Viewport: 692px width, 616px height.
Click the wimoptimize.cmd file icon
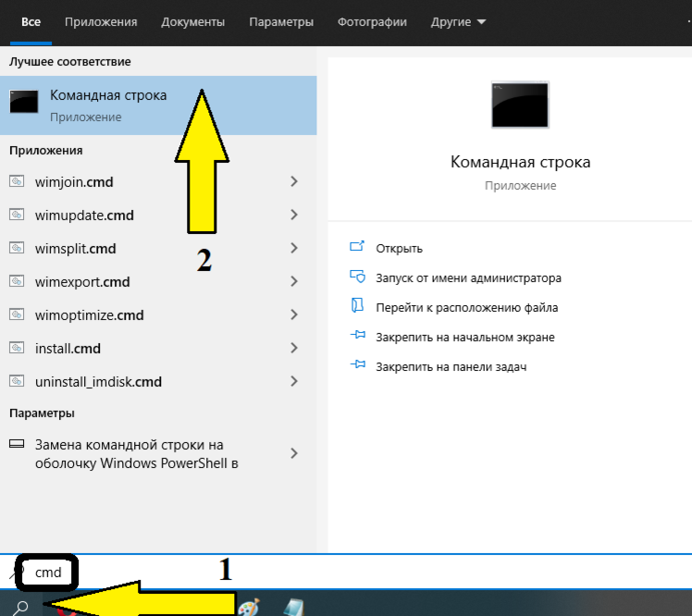(17, 314)
